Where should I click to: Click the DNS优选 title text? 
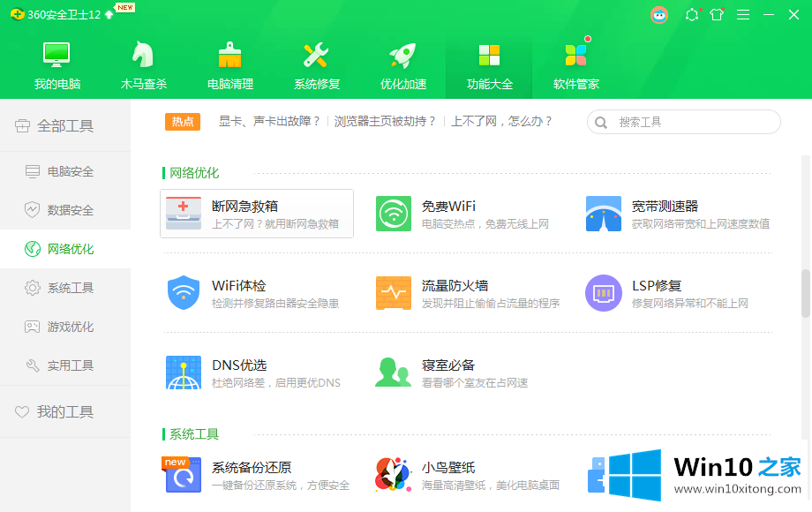coord(239,365)
